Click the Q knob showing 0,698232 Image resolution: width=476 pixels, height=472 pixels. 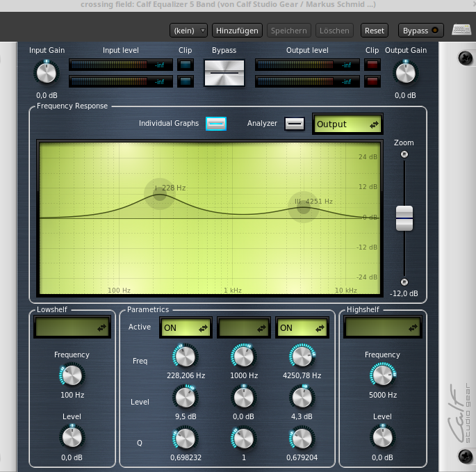tap(186, 439)
